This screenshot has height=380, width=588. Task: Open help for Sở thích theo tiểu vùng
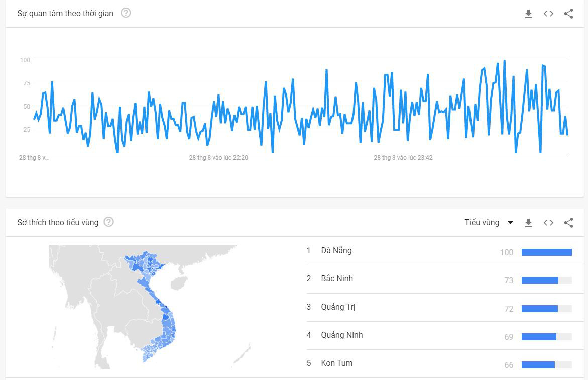click(x=109, y=222)
